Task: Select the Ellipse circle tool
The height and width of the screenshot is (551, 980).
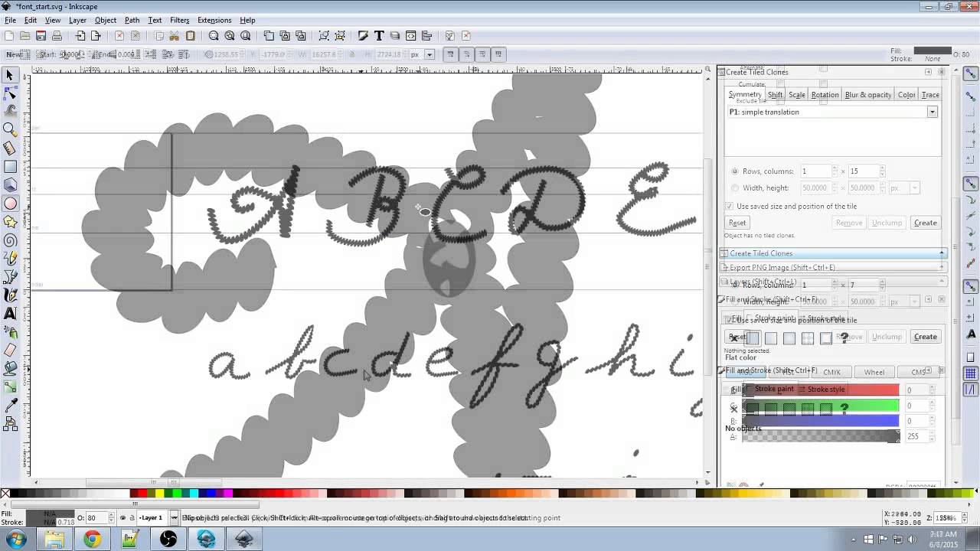Action: pos(10,204)
